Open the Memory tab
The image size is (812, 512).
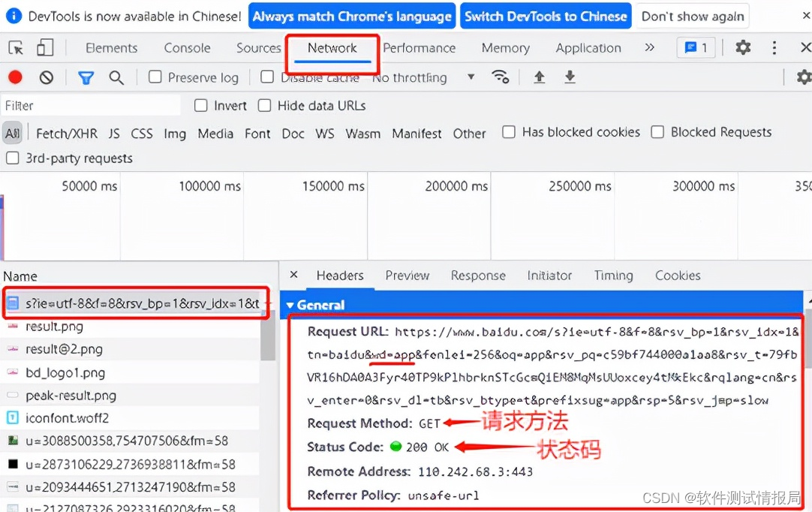click(x=505, y=48)
